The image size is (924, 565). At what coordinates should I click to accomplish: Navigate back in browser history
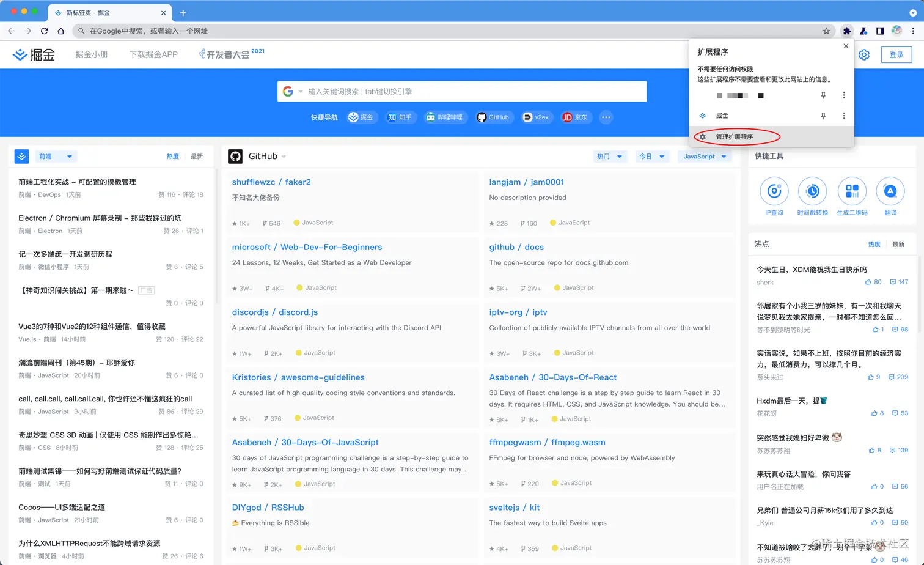click(11, 31)
